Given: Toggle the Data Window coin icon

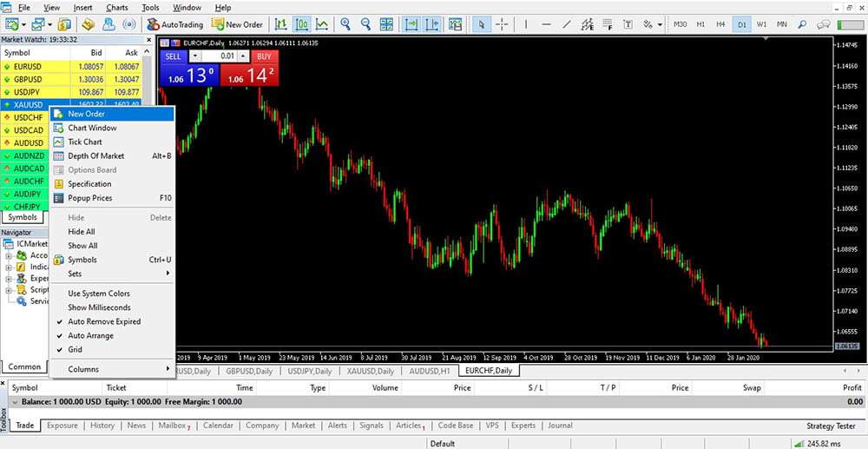Looking at the screenshot, I should click(88, 24).
